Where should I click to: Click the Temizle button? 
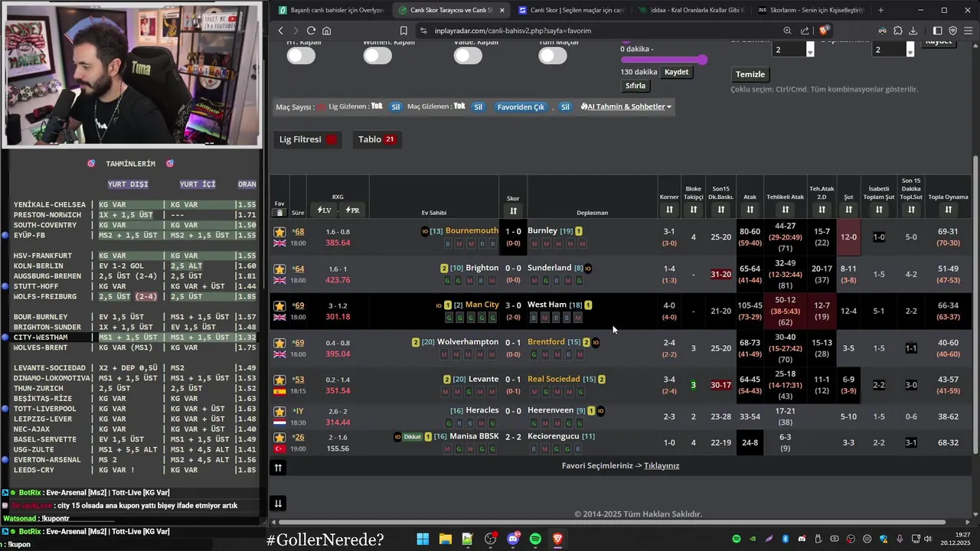point(750,74)
